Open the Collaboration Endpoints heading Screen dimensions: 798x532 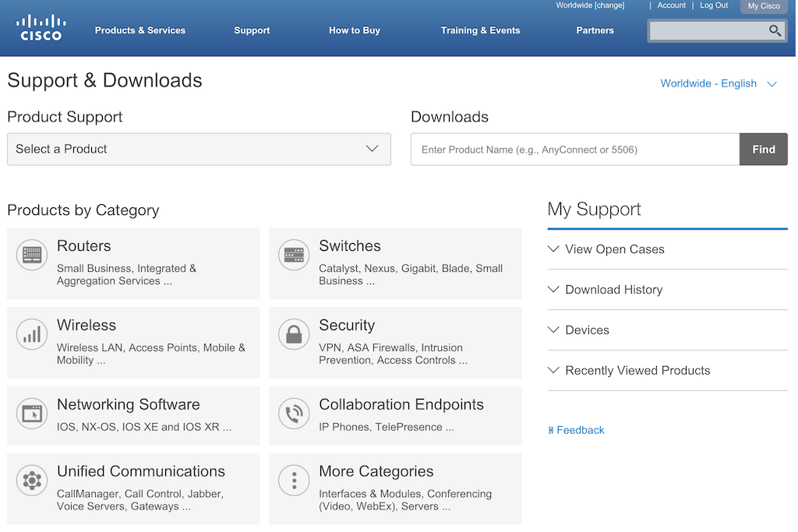coord(401,404)
